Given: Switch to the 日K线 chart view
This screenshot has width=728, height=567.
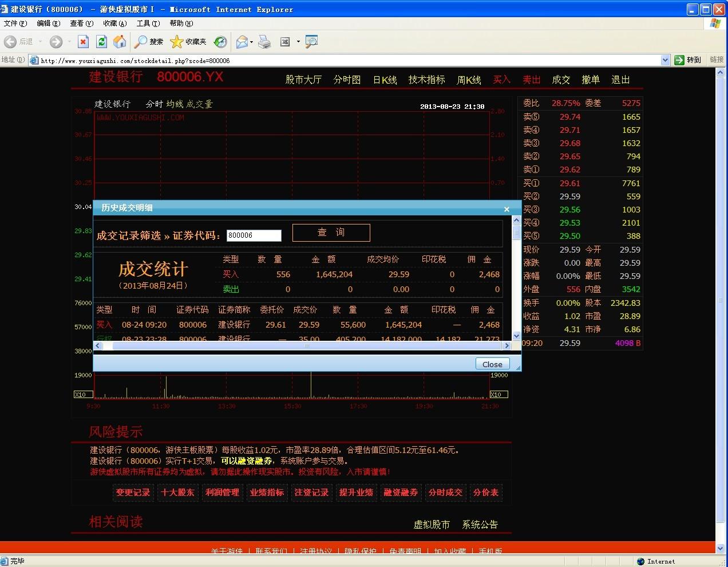Looking at the screenshot, I should coord(385,80).
